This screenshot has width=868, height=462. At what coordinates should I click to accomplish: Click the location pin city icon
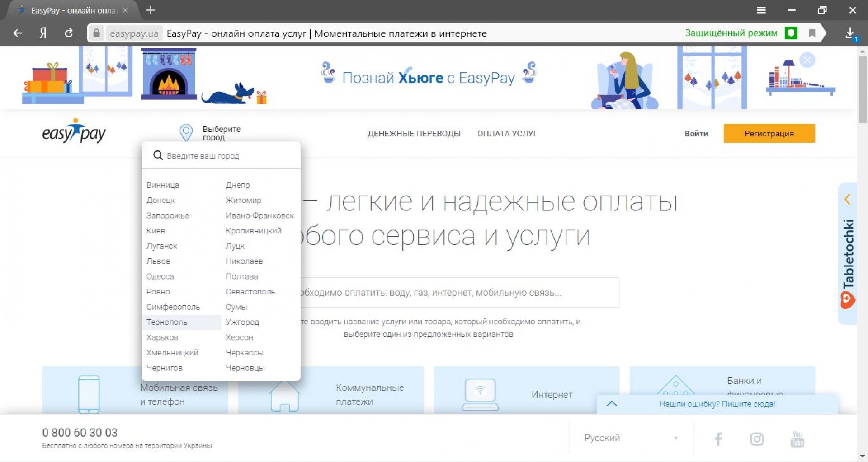coord(186,133)
